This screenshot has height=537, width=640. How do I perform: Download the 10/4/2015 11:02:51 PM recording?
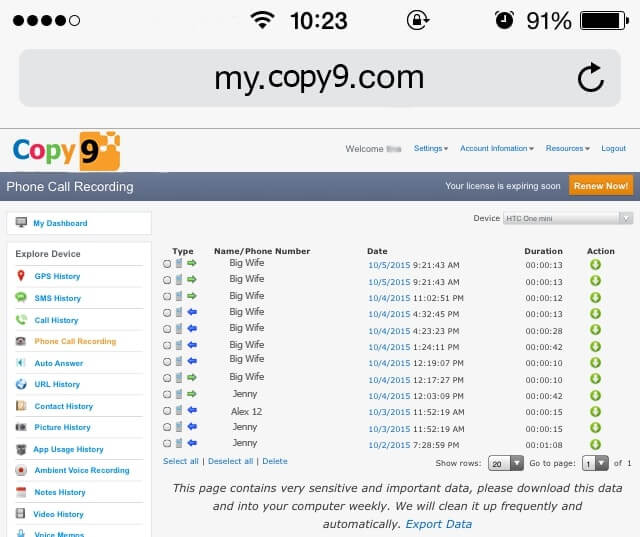tap(596, 297)
